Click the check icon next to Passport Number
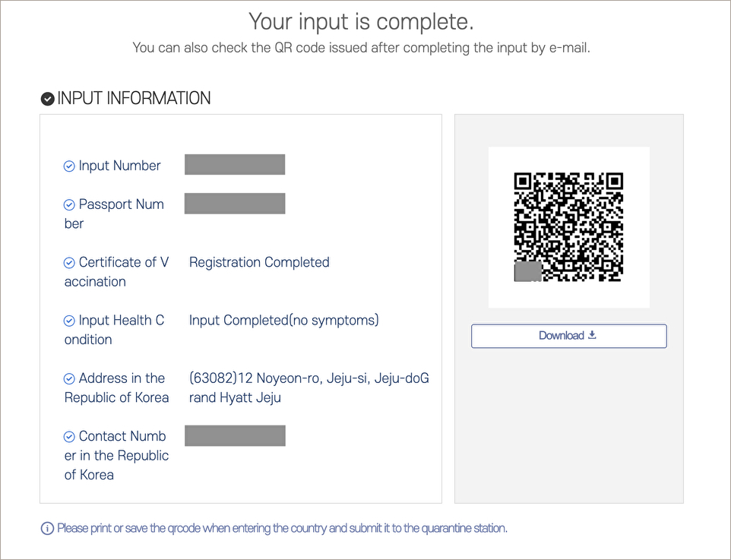731x560 pixels. tap(69, 204)
